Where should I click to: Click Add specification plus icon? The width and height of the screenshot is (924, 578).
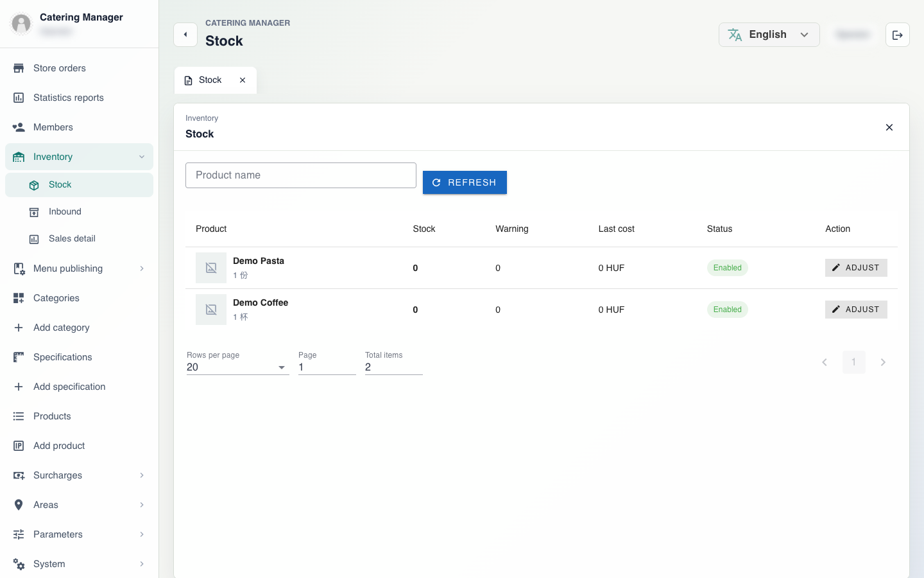[x=19, y=387]
